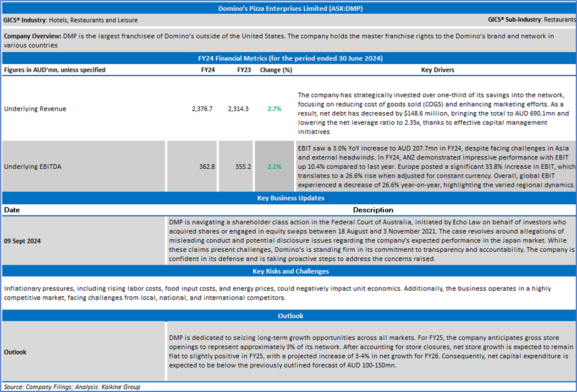
Task: Select the Underlying Revenue row label
Action: [x=35, y=109]
